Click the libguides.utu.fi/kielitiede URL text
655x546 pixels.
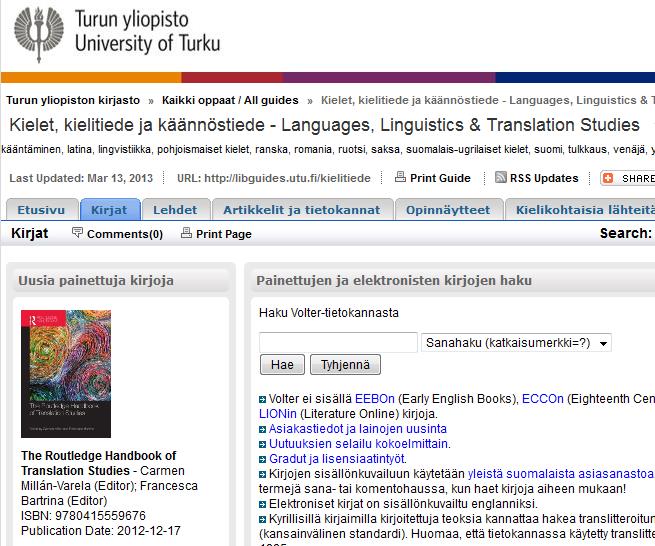click(x=287, y=178)
